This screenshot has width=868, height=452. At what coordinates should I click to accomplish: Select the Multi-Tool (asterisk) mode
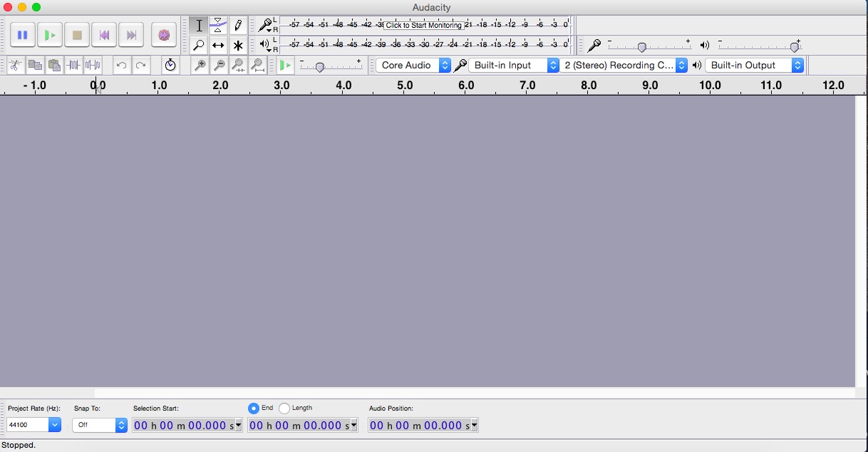tap(238, 45)
